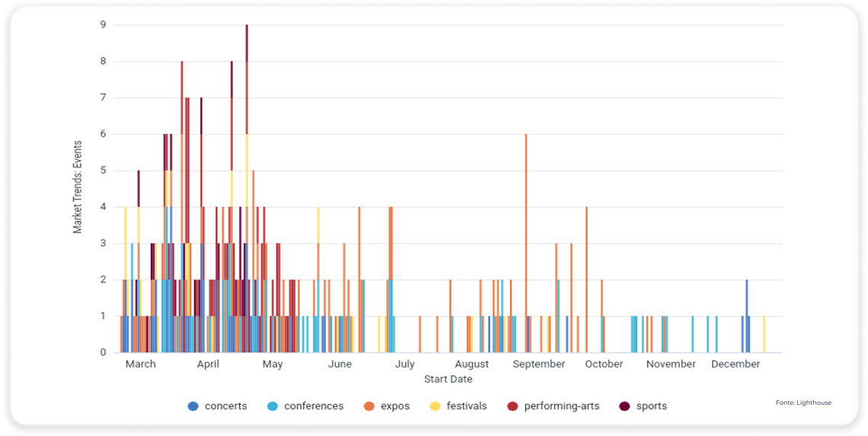This screenshot has height=436, width=868.
Task: Click the Market Trends: Events axis title
Action: (x=78, y=187)
